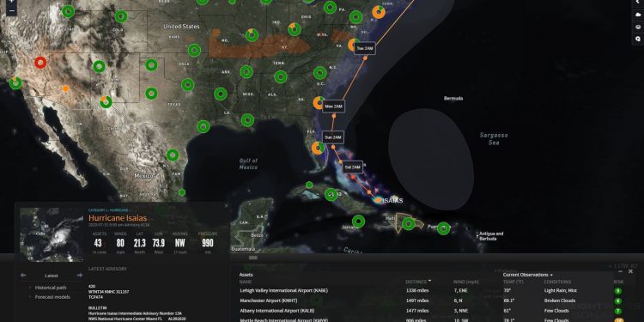644x322 pixels.
Task: Click the Sun 2AM forecast label
Action: (332, 137)
